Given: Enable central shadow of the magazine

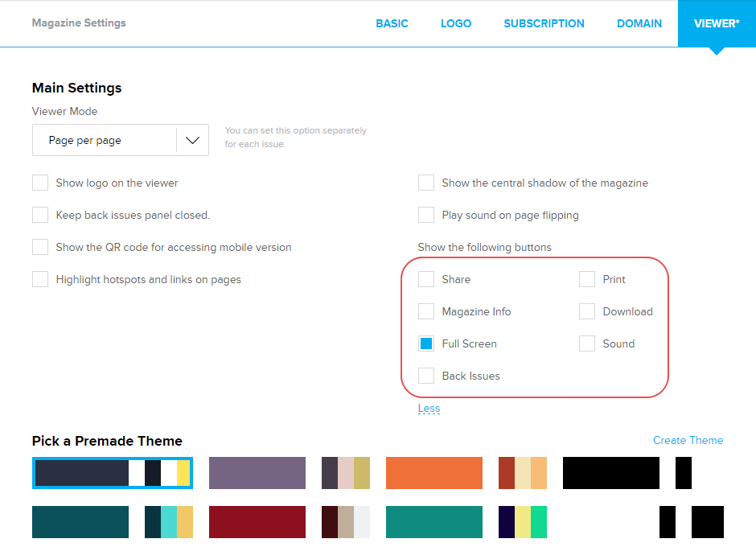Looking at the screenshot, I should point(426,183).
